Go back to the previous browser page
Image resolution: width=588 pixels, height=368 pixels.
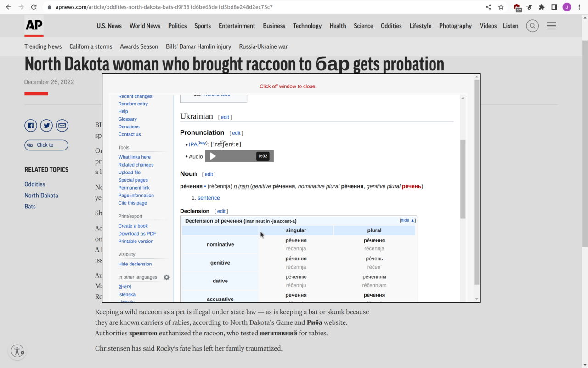(x=8, y=7)
